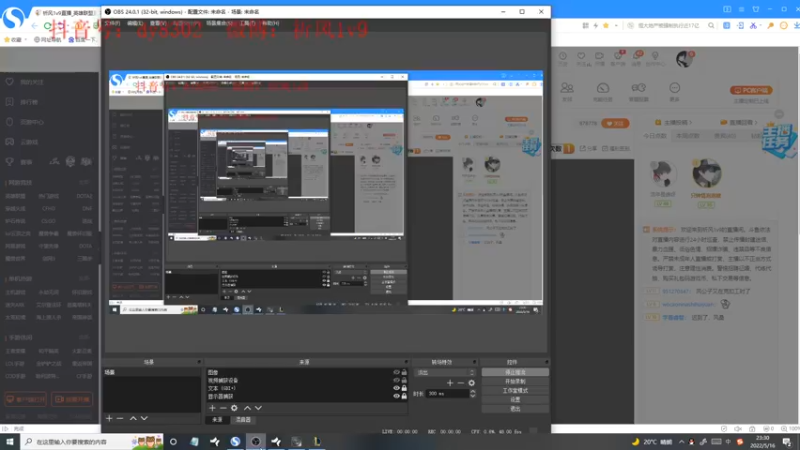Toggle the lock on the 文本 (GDI+) source
Viewport: 800px width, 450px height.
pos(404,388)
